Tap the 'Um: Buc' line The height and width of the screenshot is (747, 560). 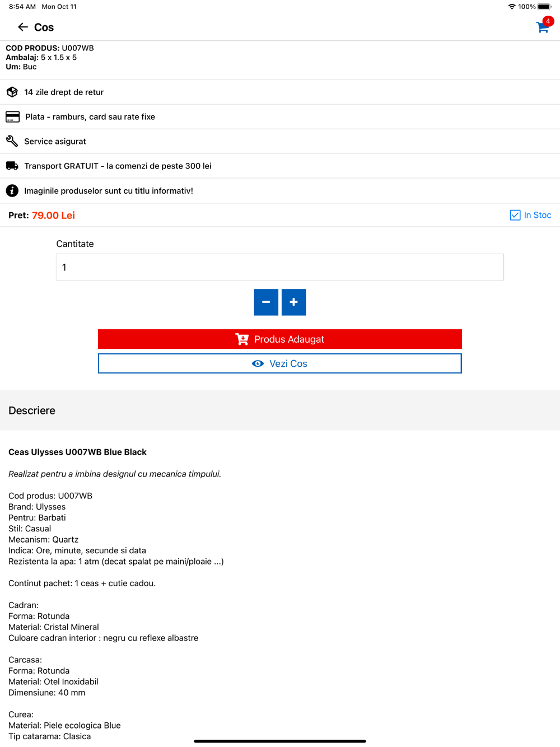[21, 67]
